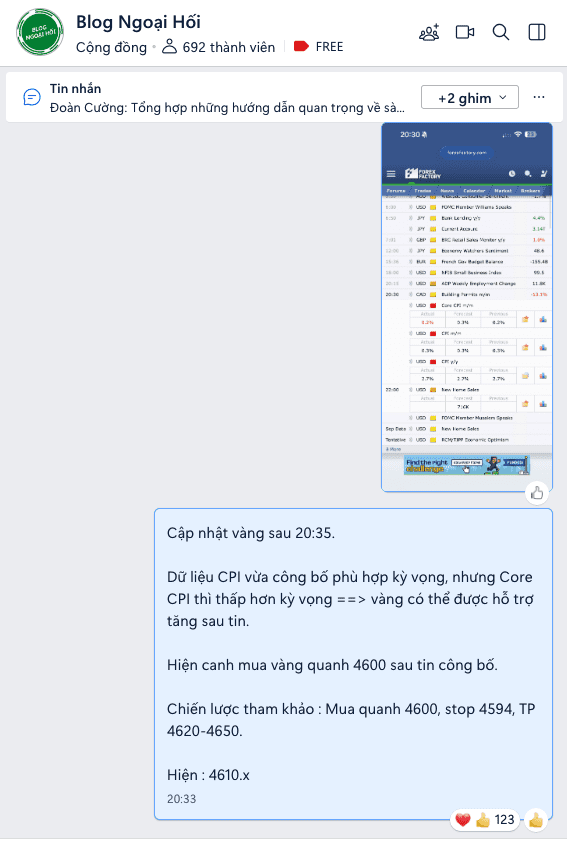Open the Blog Ngoại Hối group avatar
Viewport: 567px width, 842px height.
(40, 32)
